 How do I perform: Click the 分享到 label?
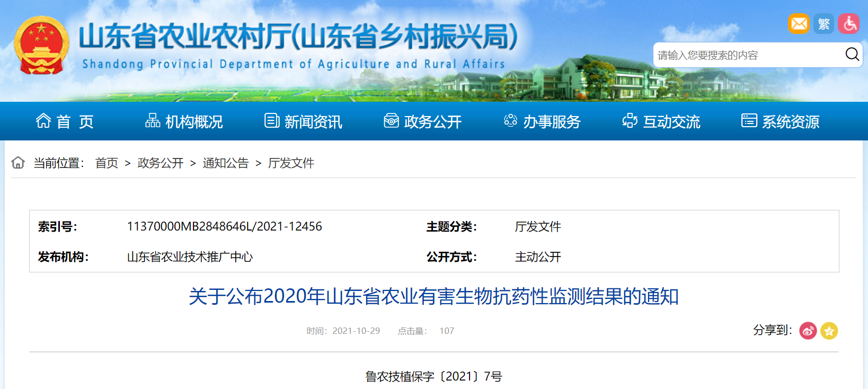[773, 330]
